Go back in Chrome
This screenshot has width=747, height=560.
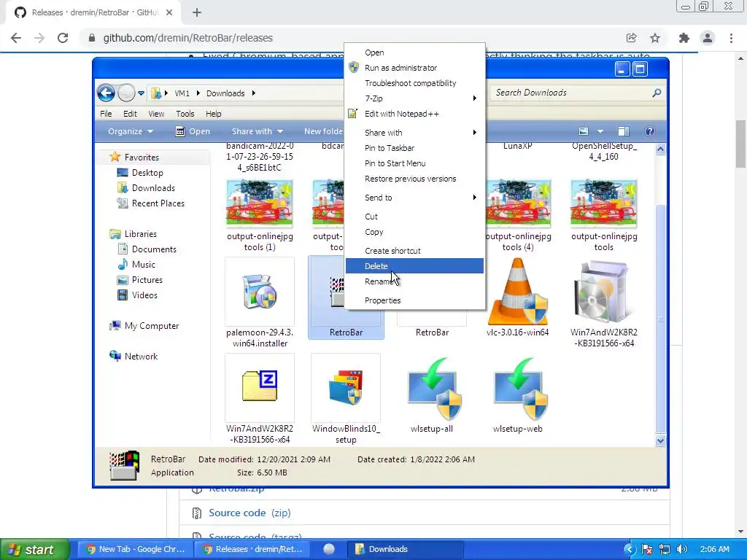point(16,38)
